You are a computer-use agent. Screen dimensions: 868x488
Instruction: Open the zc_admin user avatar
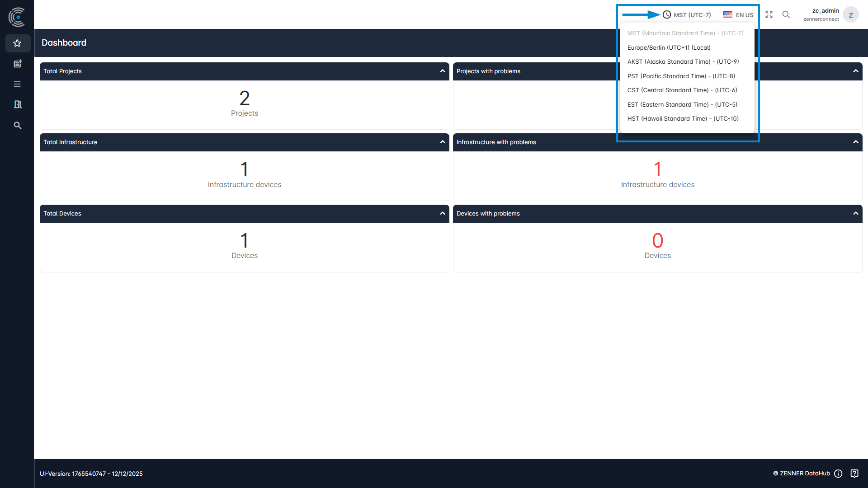coord(850,15)
